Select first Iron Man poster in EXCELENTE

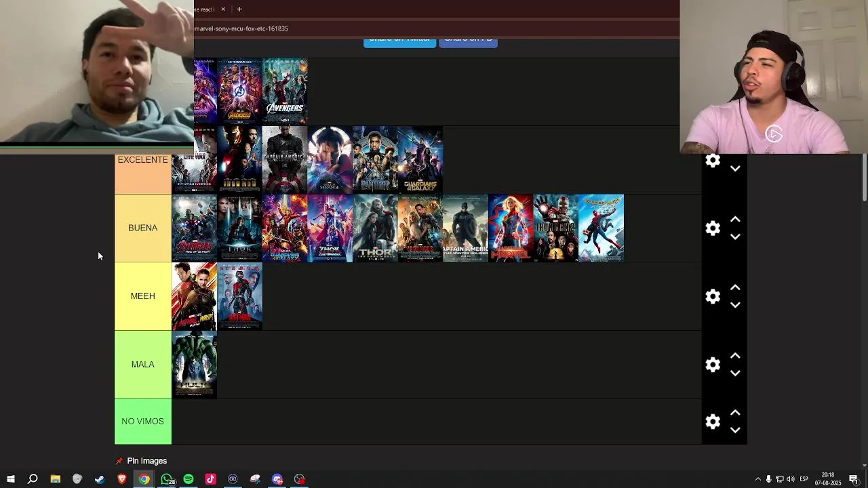[x=239, y=160]
